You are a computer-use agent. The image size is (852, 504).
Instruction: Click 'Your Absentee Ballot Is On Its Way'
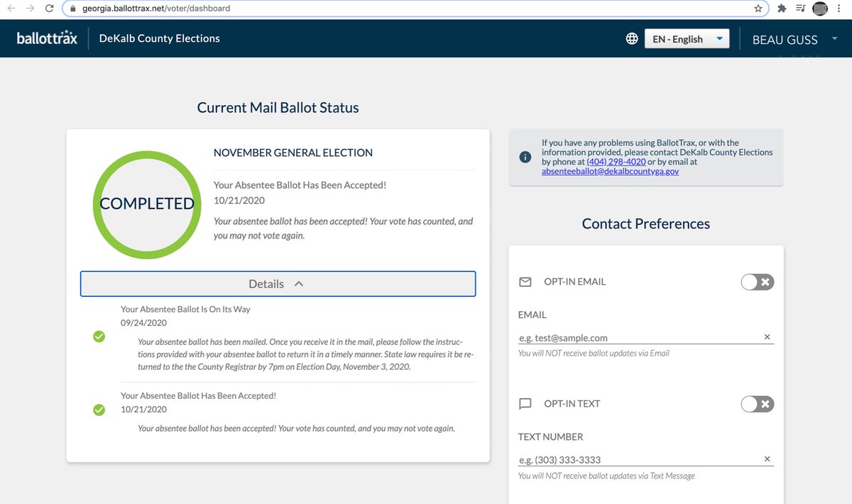(185, 309)
